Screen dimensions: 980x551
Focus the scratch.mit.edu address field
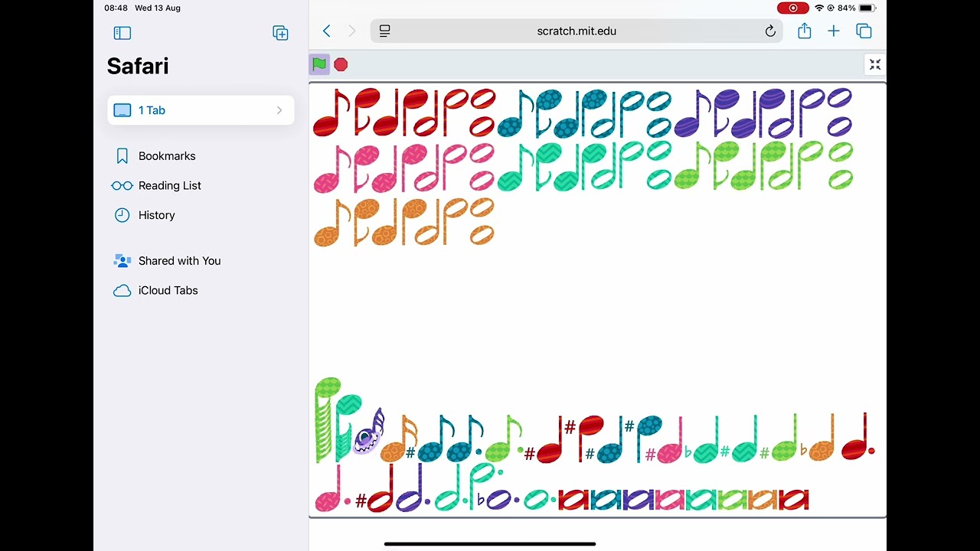577,31
